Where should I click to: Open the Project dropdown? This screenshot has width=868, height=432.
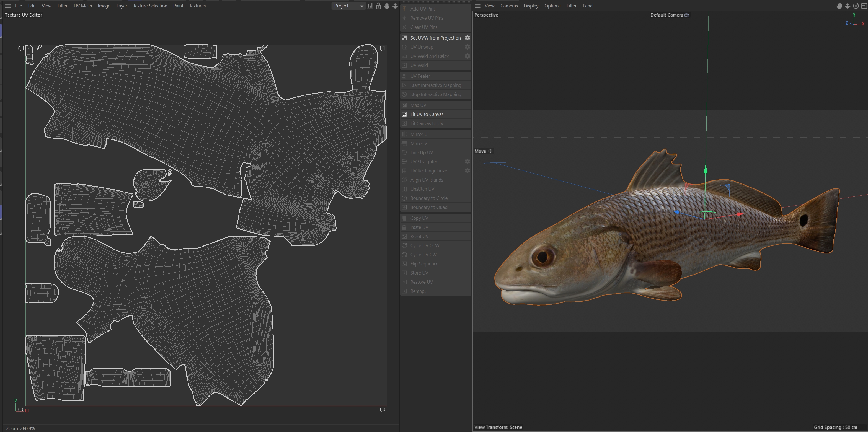[348, 6]
